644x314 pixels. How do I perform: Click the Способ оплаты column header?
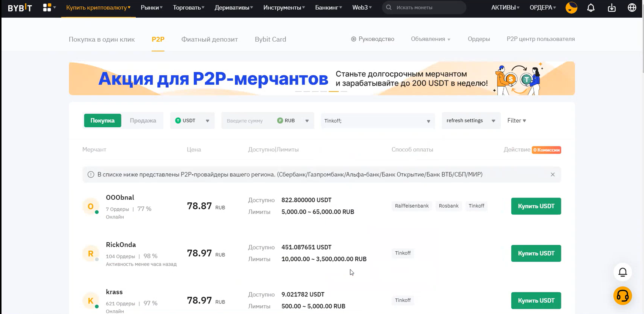pos(412,150)
